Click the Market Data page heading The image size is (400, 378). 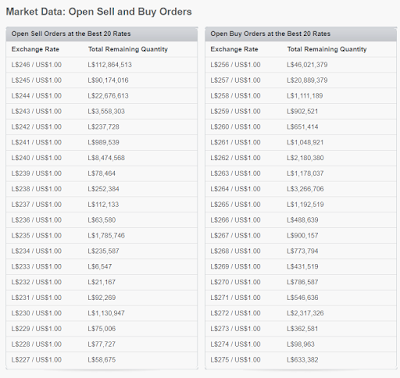[x=99, y=12]
